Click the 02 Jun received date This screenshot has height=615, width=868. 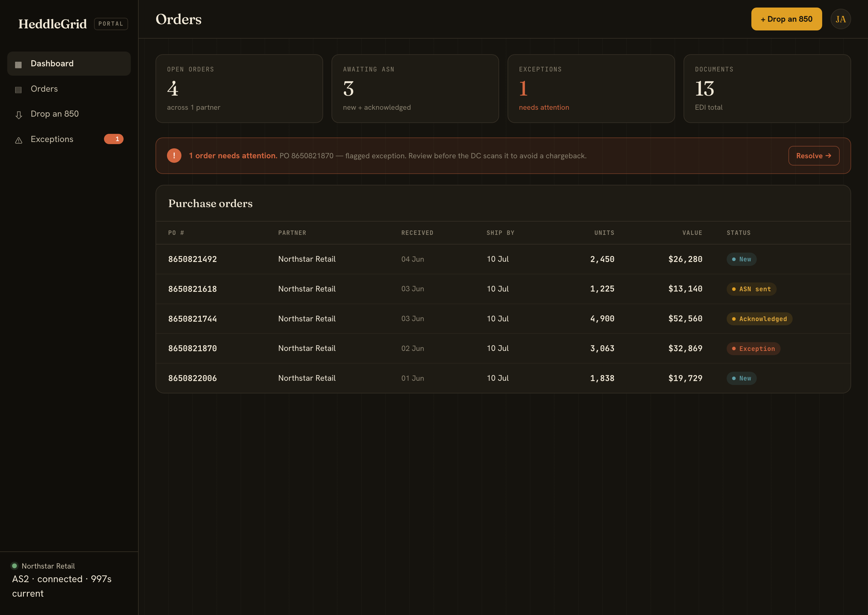point(413,348)
